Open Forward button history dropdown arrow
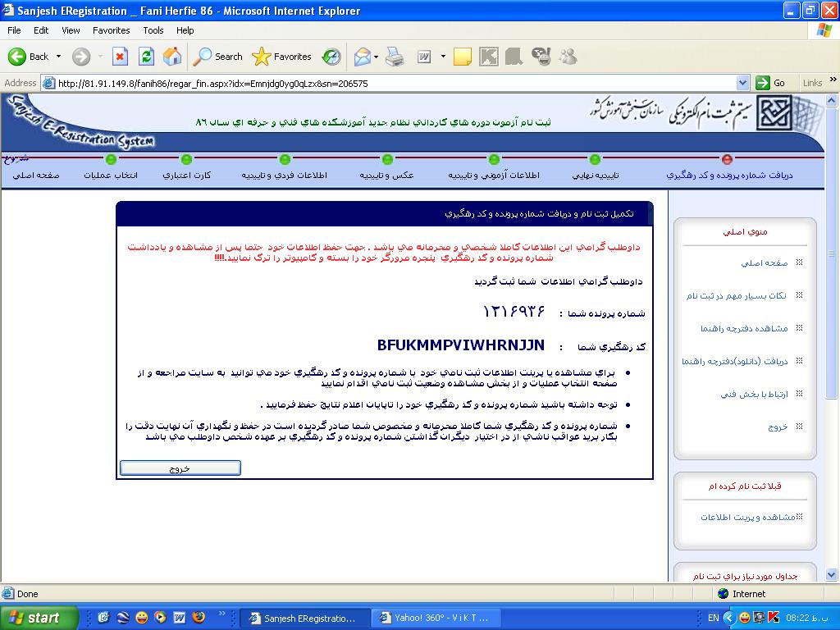 (100, 57)
